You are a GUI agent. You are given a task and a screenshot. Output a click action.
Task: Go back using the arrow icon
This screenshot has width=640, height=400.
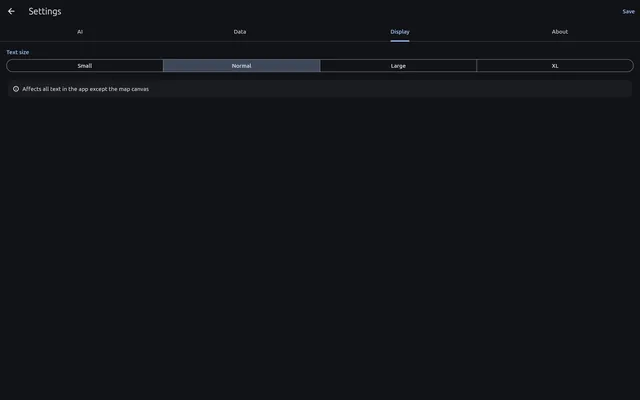pyautogui.click(x=11, y=11)
